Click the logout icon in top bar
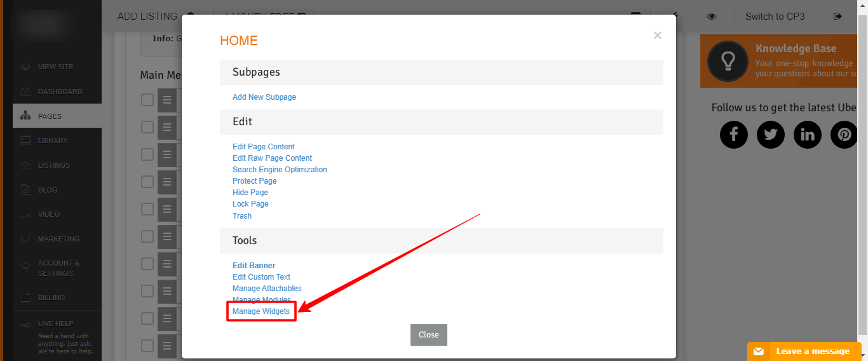 [x=837, y=17]
